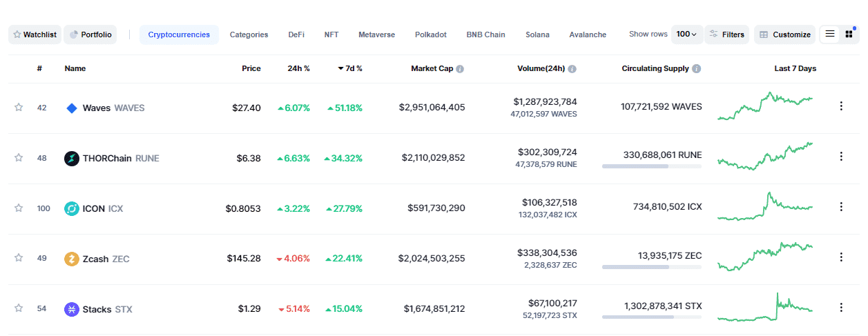Open the Metaverse tab
868x336 pixels.
[x=376, y=34]
